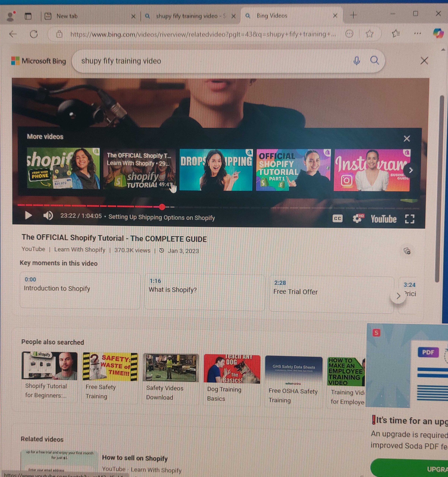Open a new browser tab
This screenshot has width=448, height=477.
coord(353,15)
